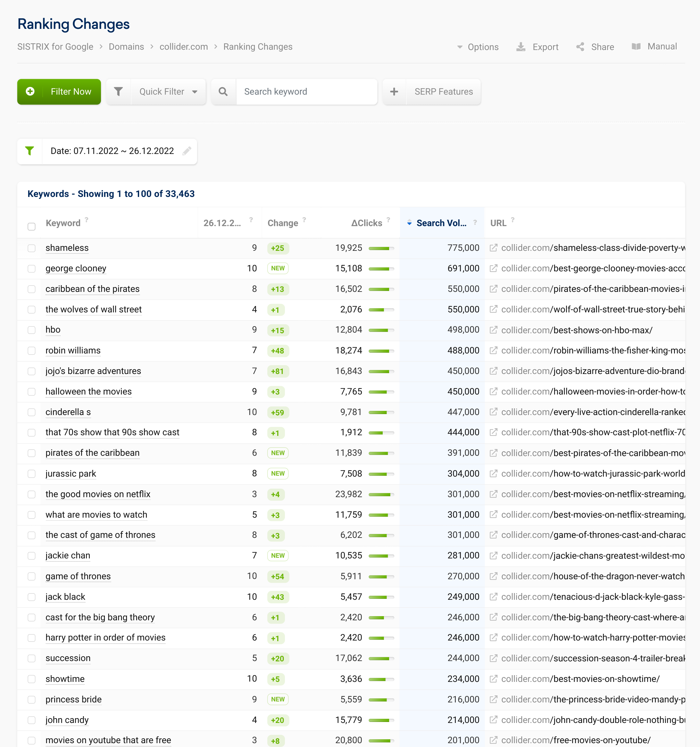
Task: Click the help question mark beside URL header
Action: point(512,220)
